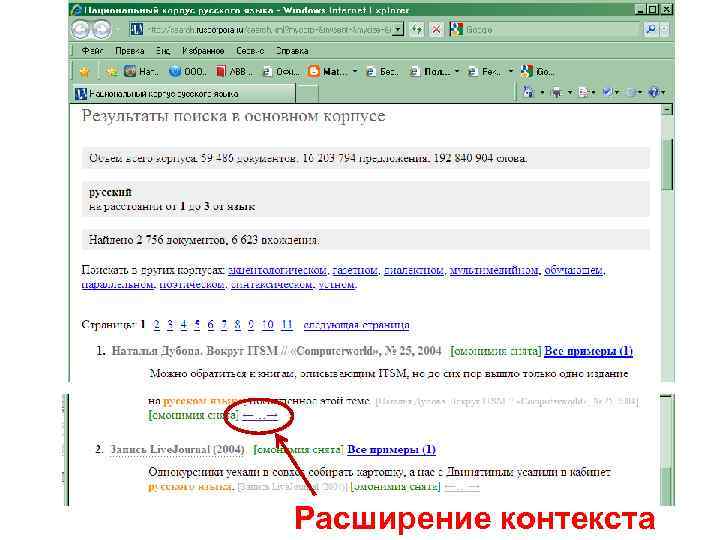Open the 'Осн...' favorites bar bookmark

point(281,72)
